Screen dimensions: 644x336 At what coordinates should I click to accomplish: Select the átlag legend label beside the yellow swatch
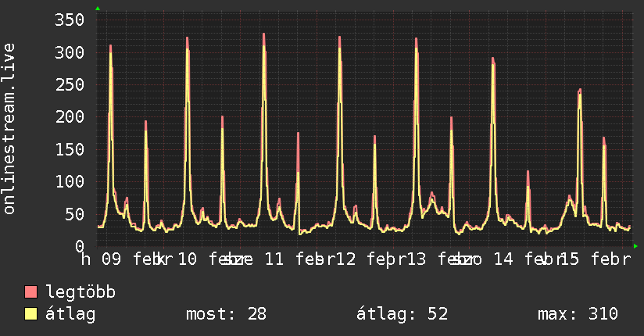(70, 314)
